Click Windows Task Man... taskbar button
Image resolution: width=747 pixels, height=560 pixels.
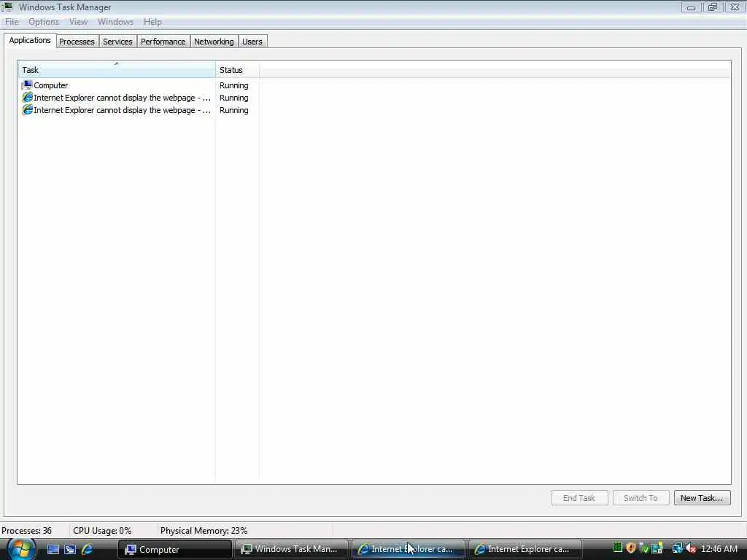(292, 549)
